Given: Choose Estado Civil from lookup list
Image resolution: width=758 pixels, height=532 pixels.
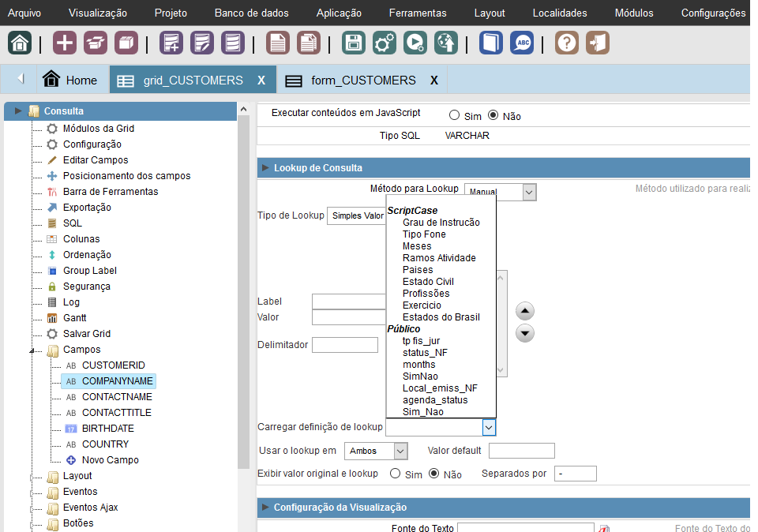Looking at the screenshot, I should [428, 282].
